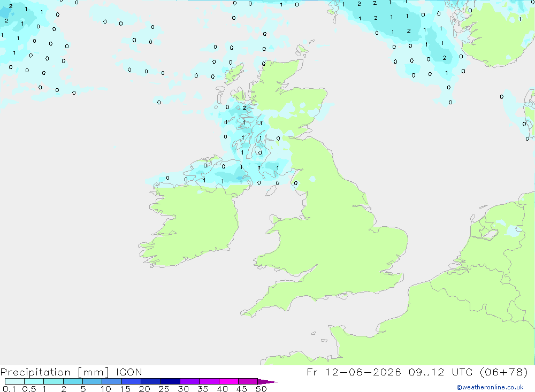Image resolution: width=535 pixels, height=392 pixels.
Task: Choose the 25–30 mm navy legend swatch
Action: pyautogui.click(x=170, y=381)
